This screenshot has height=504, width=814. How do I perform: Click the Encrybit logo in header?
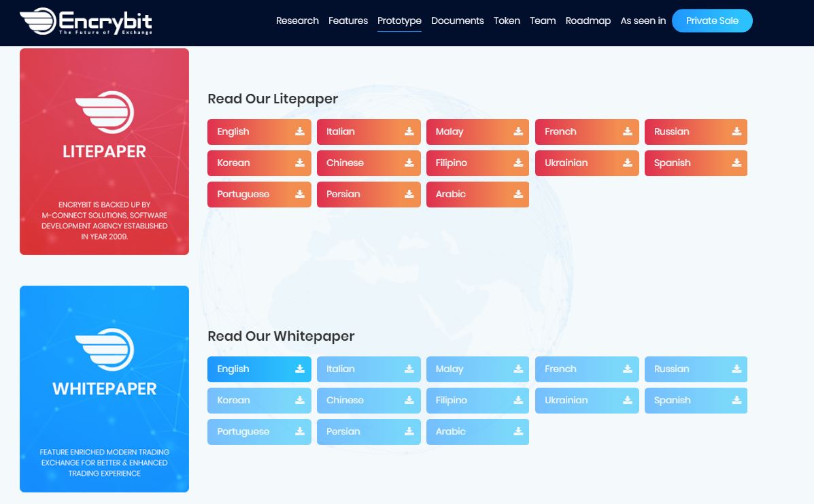pos(86,21)
